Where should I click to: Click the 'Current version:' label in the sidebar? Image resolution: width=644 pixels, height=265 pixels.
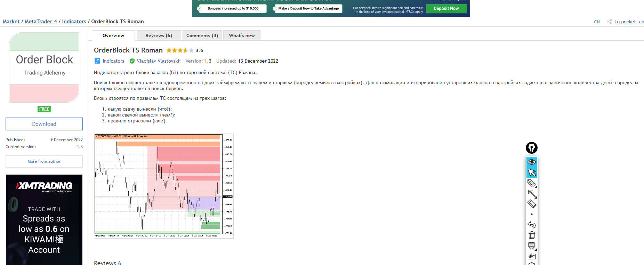tap(21, 147)
